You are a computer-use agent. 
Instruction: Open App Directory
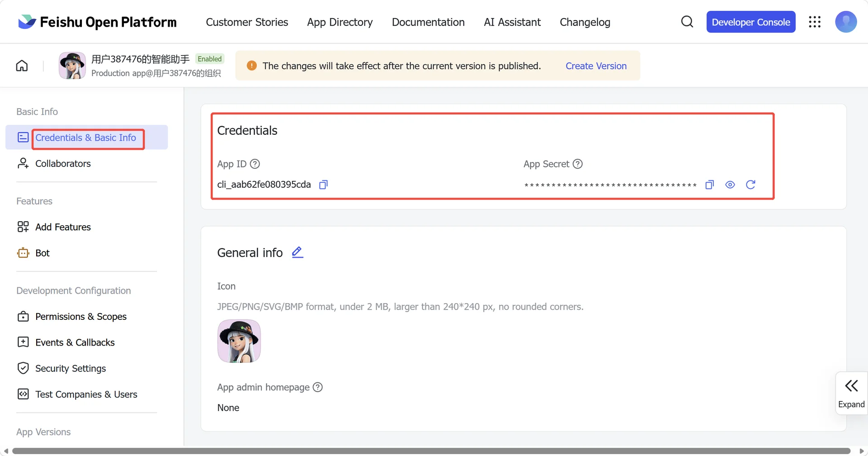[340, 22]
